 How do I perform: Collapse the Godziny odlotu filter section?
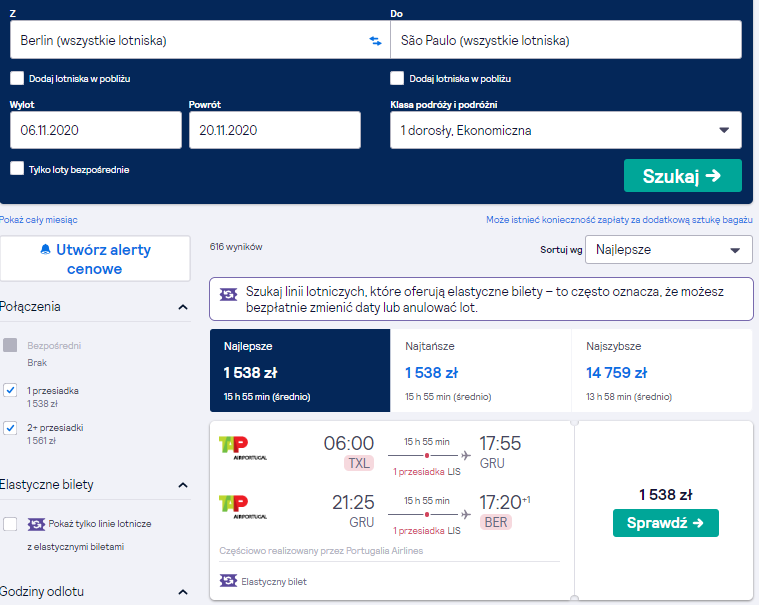click(183, 592)
